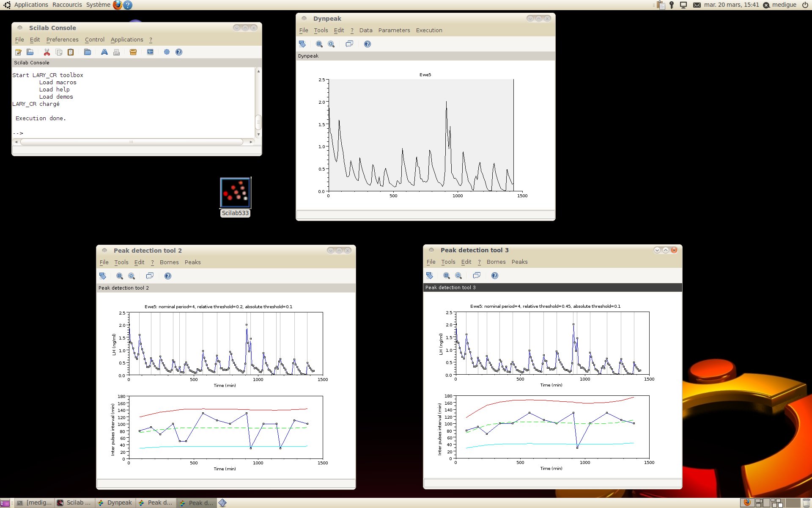
Task: Click zoom area icon in Peak detection tool 3
Action: [x=447, y=276]
